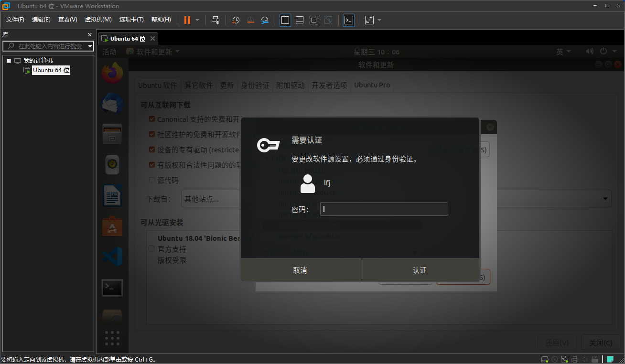This screenshot has width=625, height=364.
Task: Open the power options arrow beside pause
Action: click(197, 20)
